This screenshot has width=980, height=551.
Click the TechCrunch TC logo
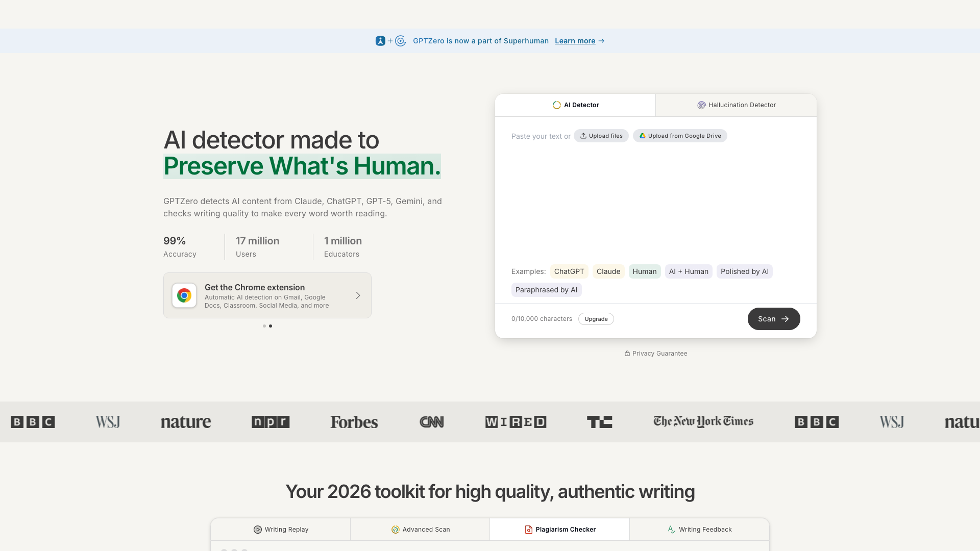coord(600,422)
